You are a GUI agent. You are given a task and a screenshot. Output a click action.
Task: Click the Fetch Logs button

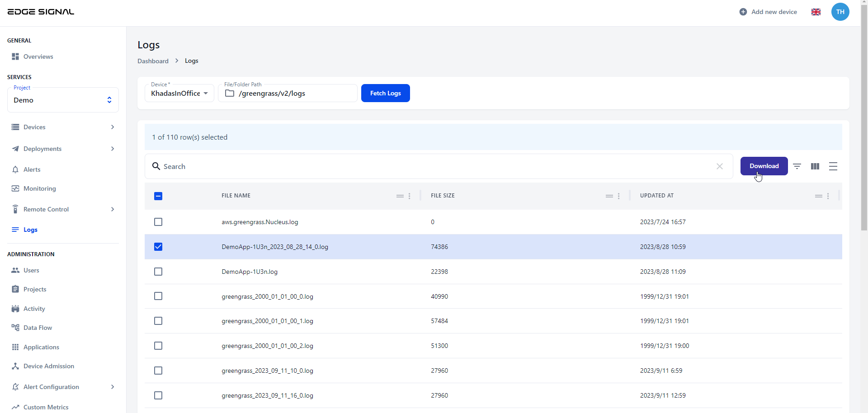point(385,93)
